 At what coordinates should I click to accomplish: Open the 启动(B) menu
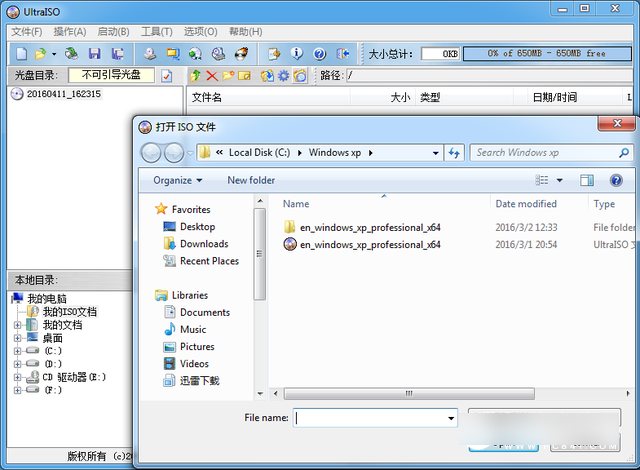coord(113,32)
